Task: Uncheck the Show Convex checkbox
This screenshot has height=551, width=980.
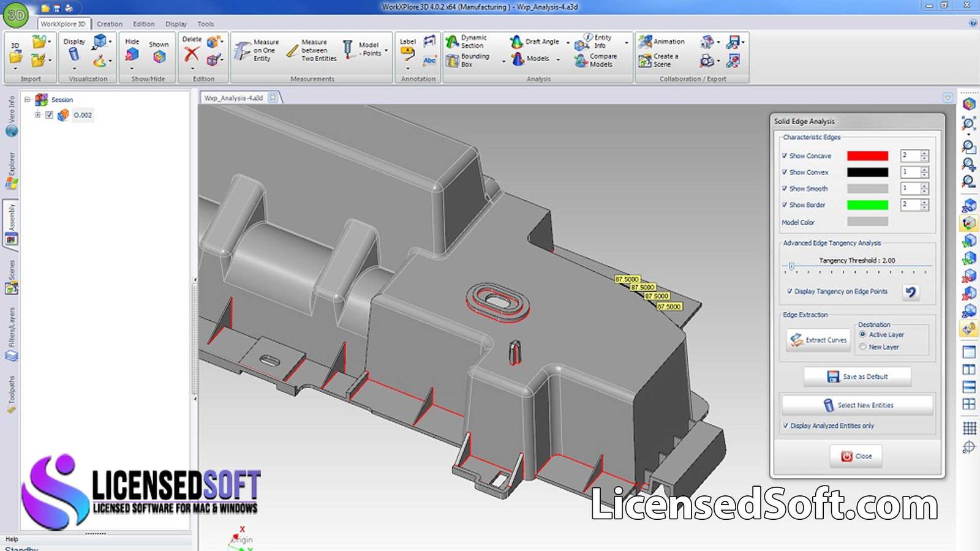Action: (785, 173)
